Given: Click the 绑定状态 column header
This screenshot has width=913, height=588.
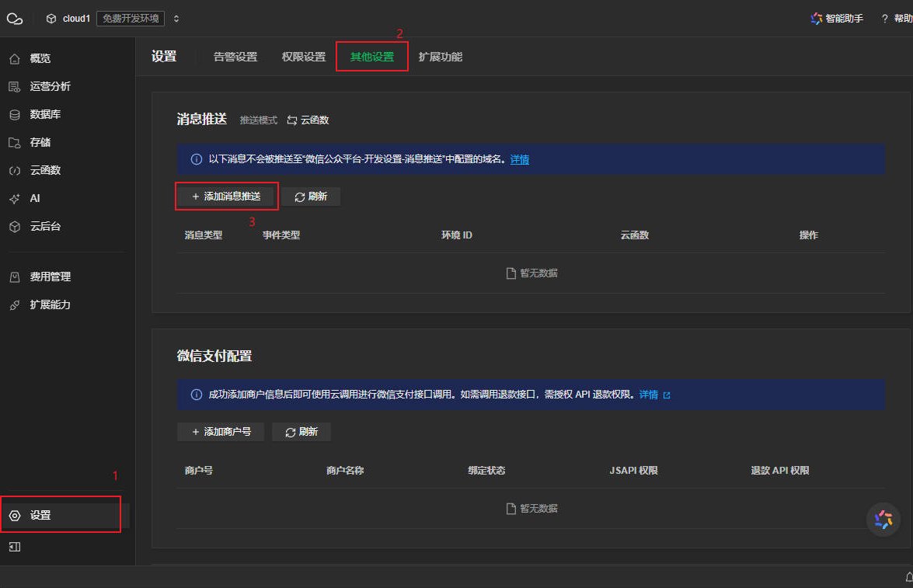Looking at the screenshot, I should (486, 471).
